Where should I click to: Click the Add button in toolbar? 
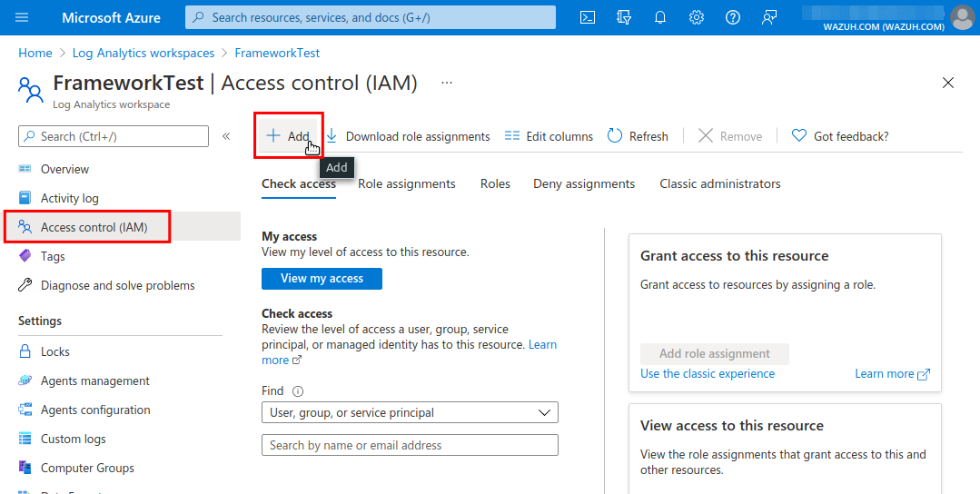tap(288, 136)
